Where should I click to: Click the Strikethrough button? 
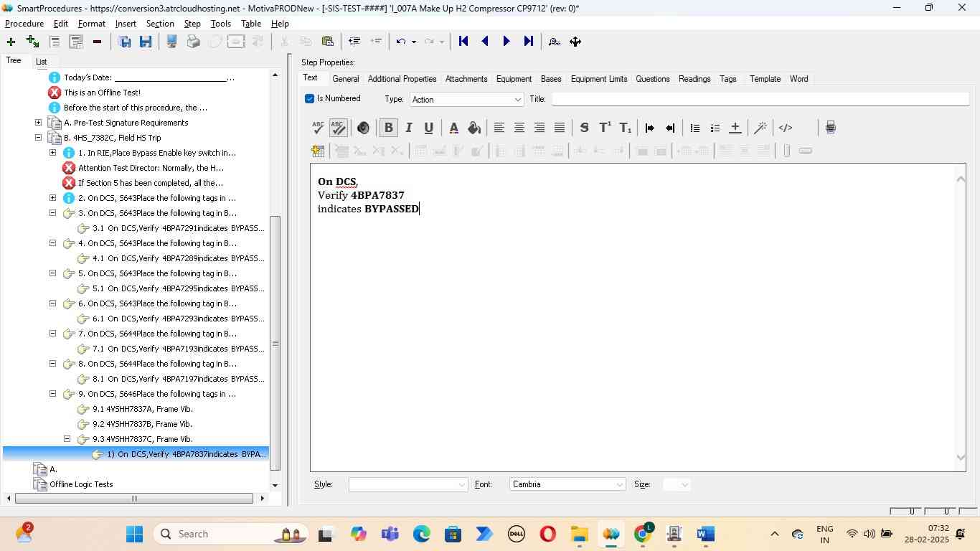tap(584, 128)
